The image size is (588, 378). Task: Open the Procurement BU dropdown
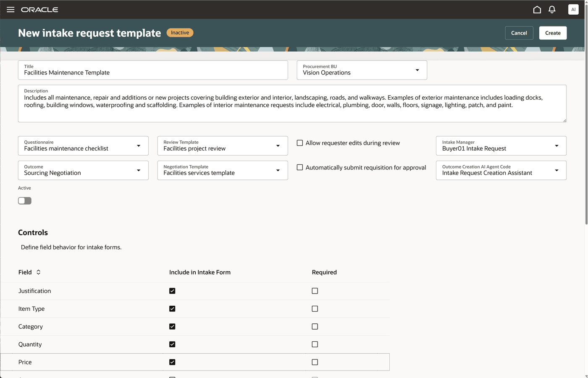click(x=362, y=70)
